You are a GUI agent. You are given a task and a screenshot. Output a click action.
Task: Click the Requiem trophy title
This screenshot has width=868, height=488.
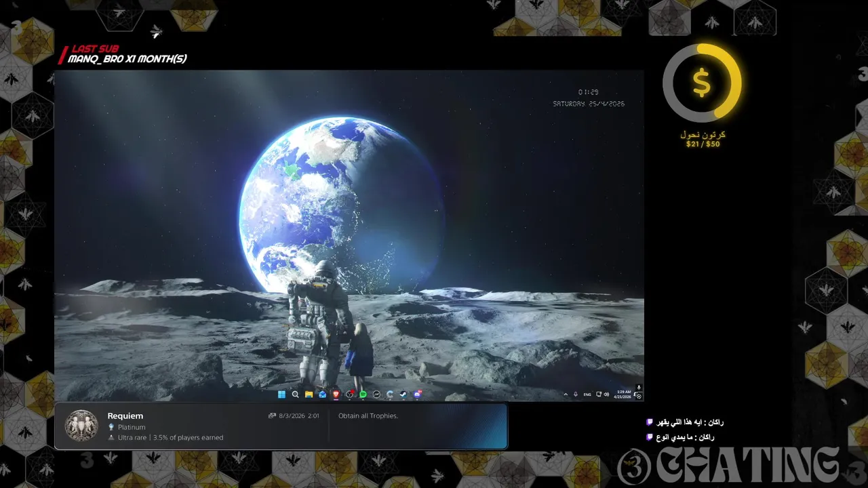click(125, 415)
